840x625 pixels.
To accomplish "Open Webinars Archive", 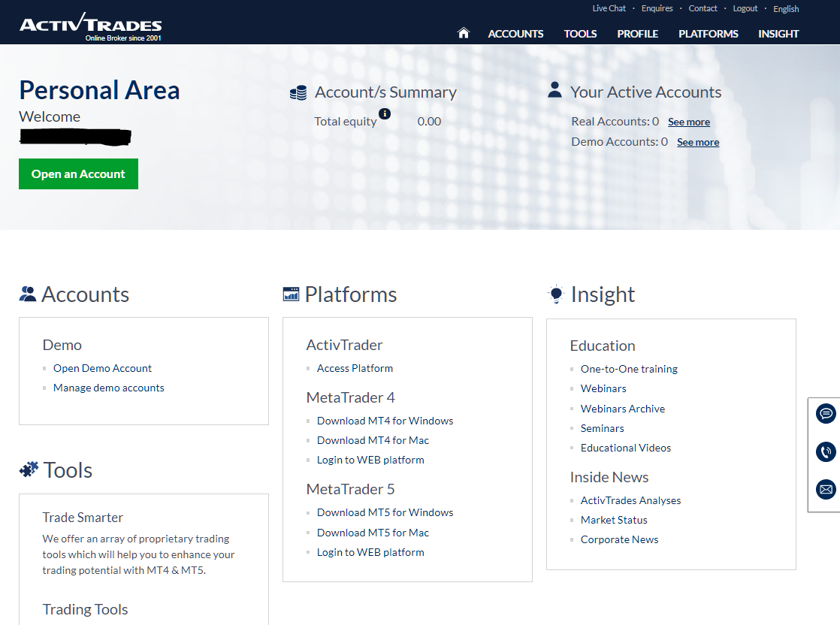I will pos(623,409).
